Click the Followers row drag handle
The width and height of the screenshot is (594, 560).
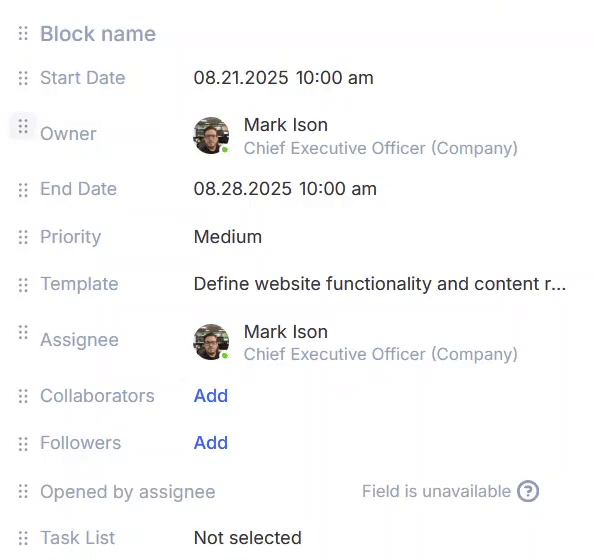tap(23, 444)
